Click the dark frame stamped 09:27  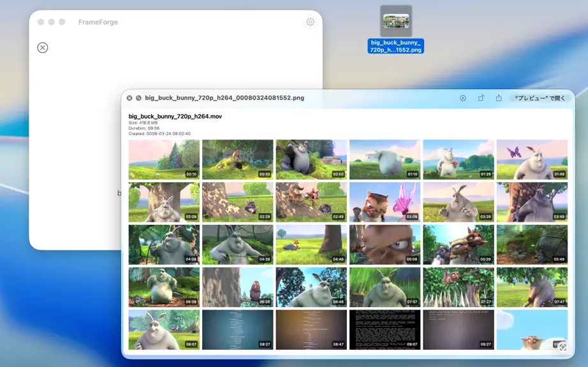[459, 330]
